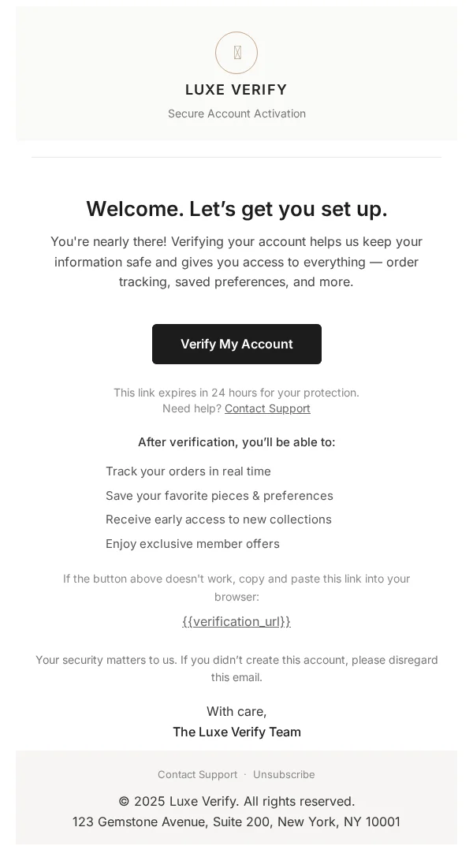Click the link expires in 24 hours note
The width and height of the screenshot is (473, 868).
(x=236, y=393)
